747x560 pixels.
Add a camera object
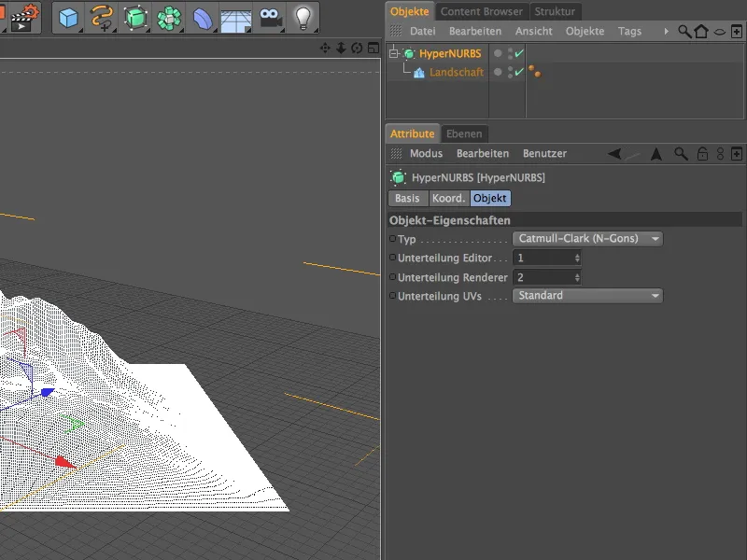point(271,18)
